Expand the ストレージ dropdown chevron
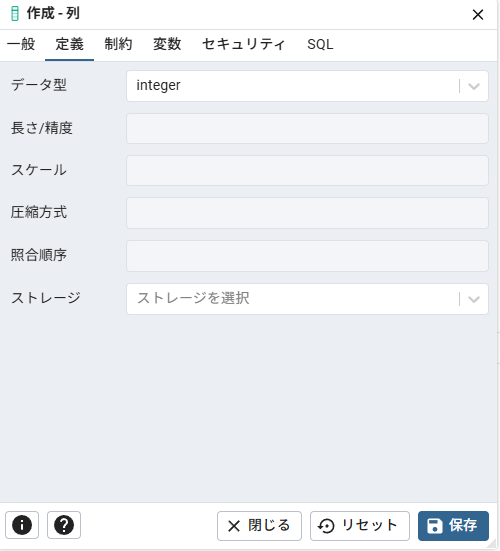 [x=474, y=299]
